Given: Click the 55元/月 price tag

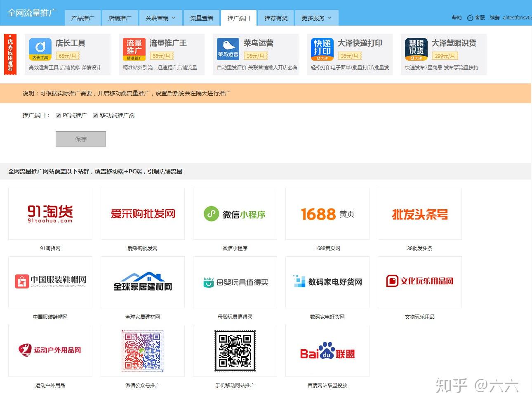Looking at the screenshot, I should point(161,56).
